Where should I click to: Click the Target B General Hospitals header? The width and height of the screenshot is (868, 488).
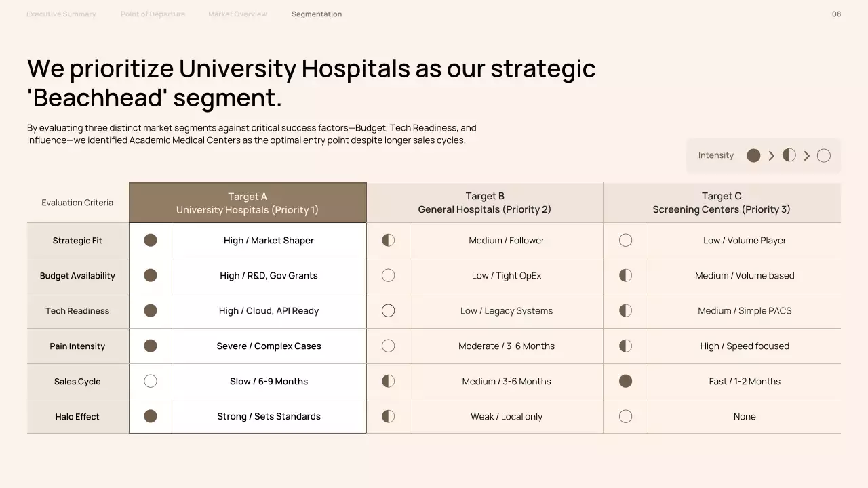484,203
